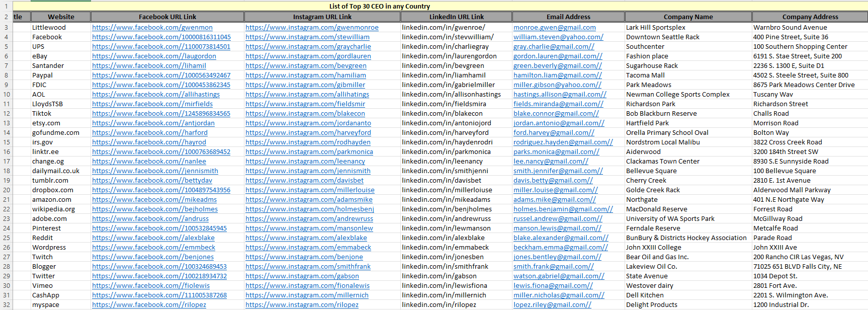
Task: Select row 24 via its row number
Action: (x=7, y=228)
